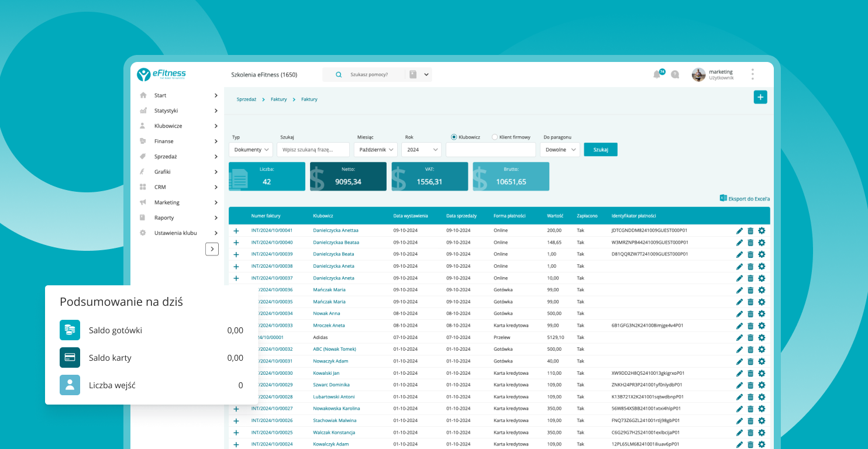Image resolution: width=868 pixels, height=449 pixels.
Task: Expand row details for invoice INT/2024/10/00038
Action: pos(236,267)
